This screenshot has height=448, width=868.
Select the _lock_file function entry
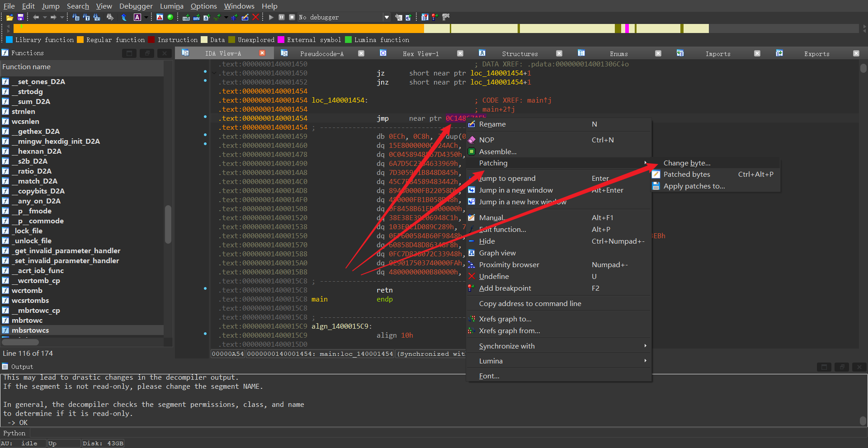click(x=82, y=231)
